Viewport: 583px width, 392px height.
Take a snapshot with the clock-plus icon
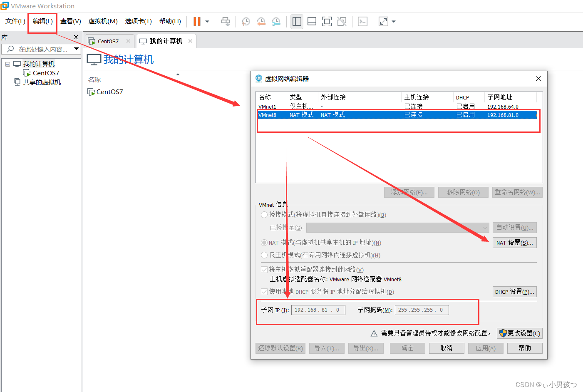pyautogui.click(x=246, y=21)
